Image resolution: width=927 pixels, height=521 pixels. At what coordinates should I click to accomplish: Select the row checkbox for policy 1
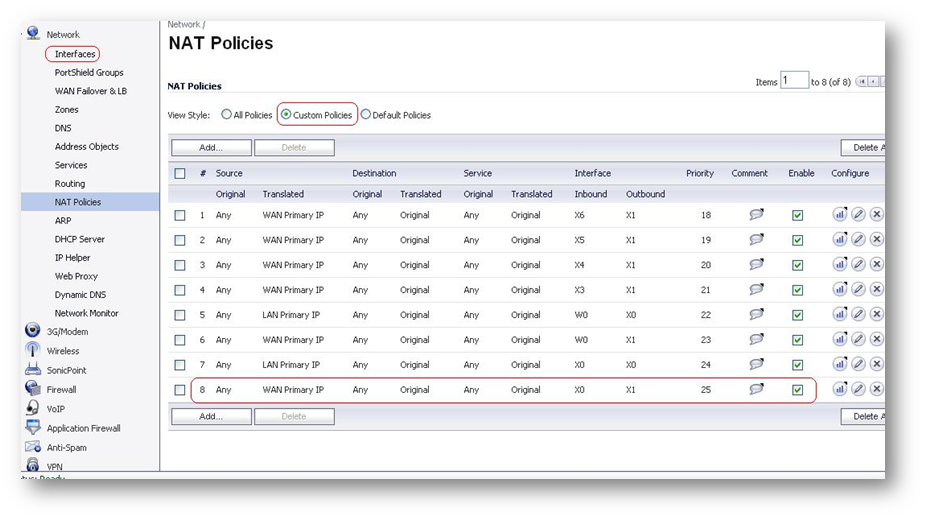click(180, 215)
